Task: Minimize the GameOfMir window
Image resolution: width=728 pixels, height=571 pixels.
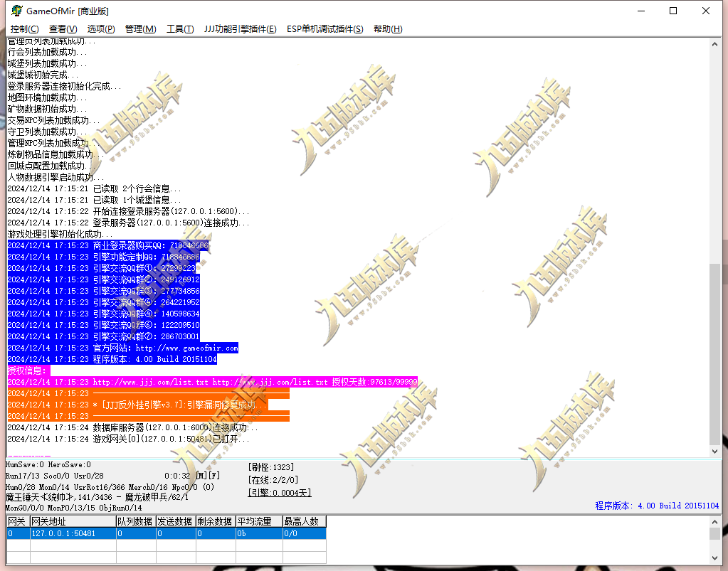Action: pos(641,11)
